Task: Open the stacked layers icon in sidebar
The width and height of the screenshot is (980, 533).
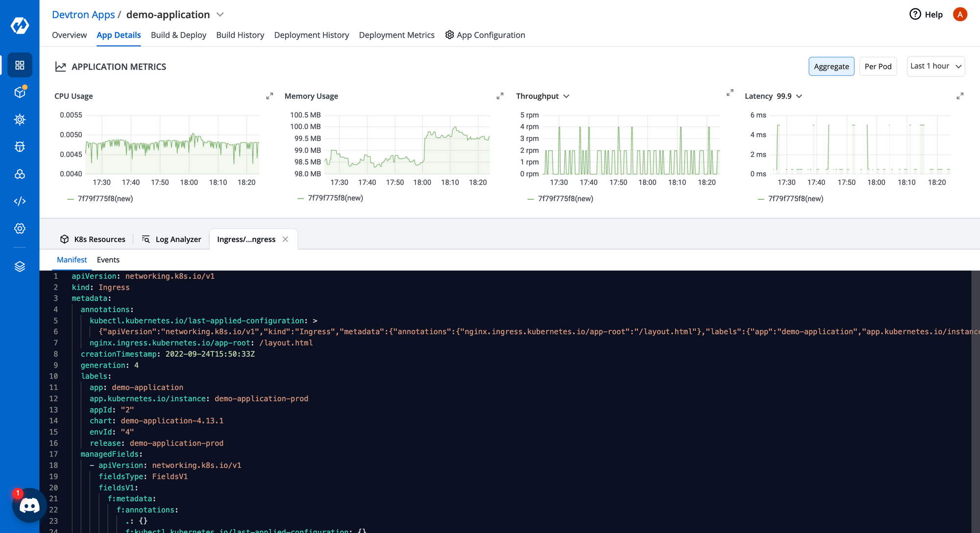Action: (20, 266)
